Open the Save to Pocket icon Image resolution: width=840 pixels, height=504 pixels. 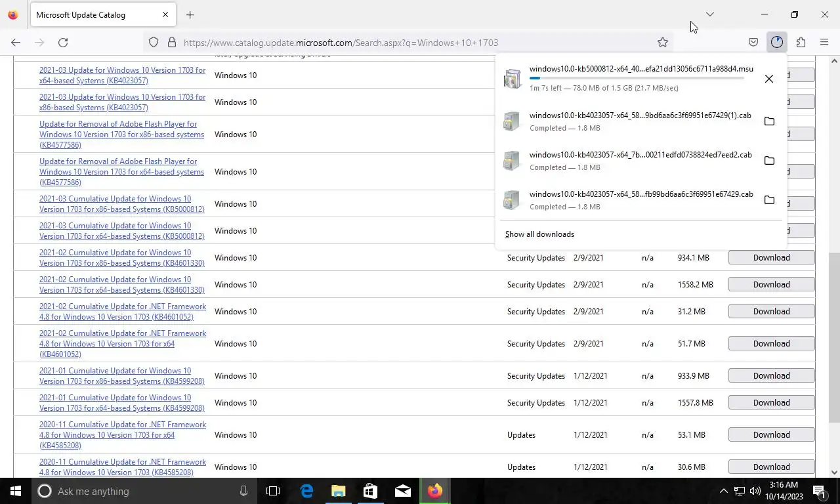click(x=753, y=42)
